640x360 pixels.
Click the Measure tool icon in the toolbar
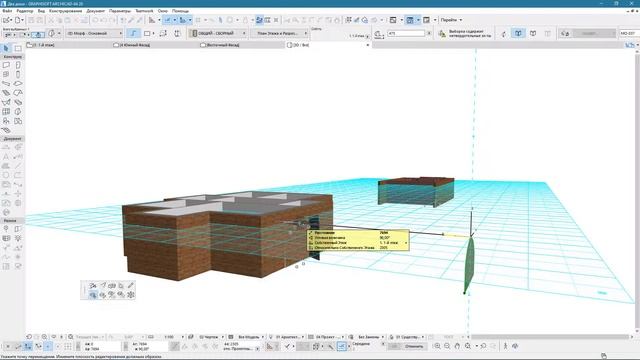tap(152, 20)
